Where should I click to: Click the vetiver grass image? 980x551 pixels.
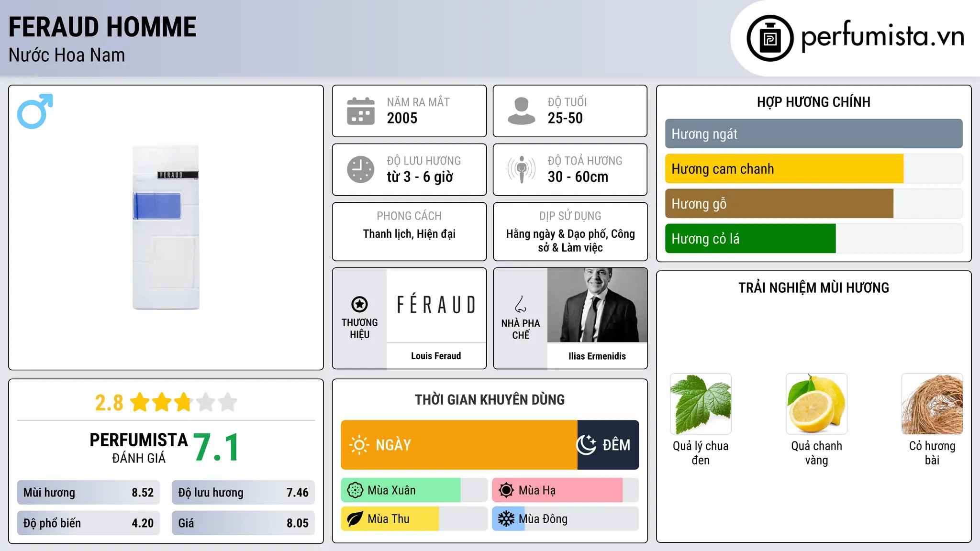[932, 404]
